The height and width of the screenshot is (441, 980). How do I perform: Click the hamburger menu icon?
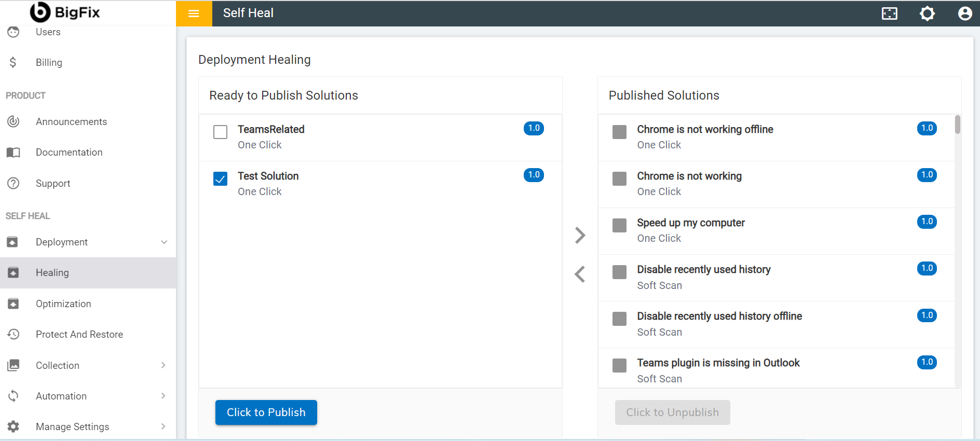coord(194,13)
